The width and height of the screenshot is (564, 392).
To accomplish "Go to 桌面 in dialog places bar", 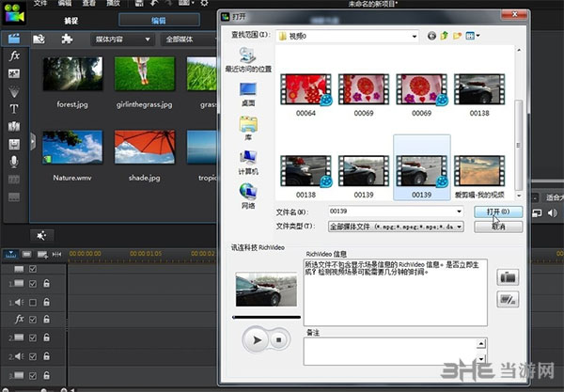I will point(248,94).
